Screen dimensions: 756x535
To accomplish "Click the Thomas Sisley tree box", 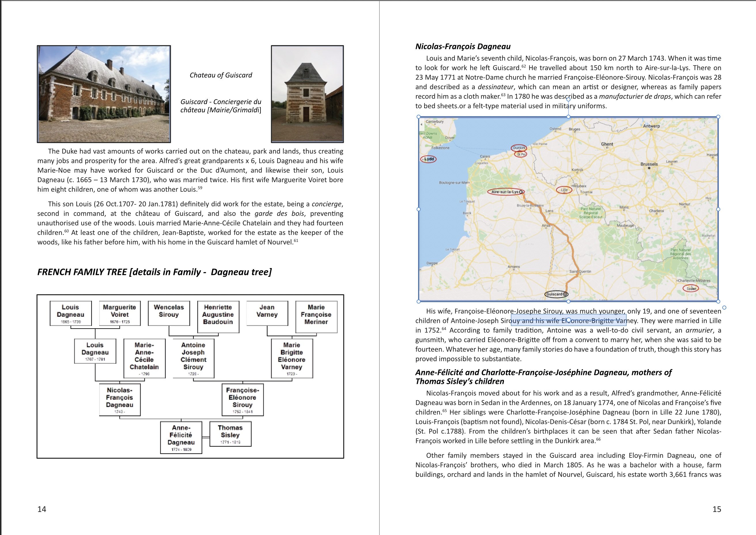I will [230, 434].
